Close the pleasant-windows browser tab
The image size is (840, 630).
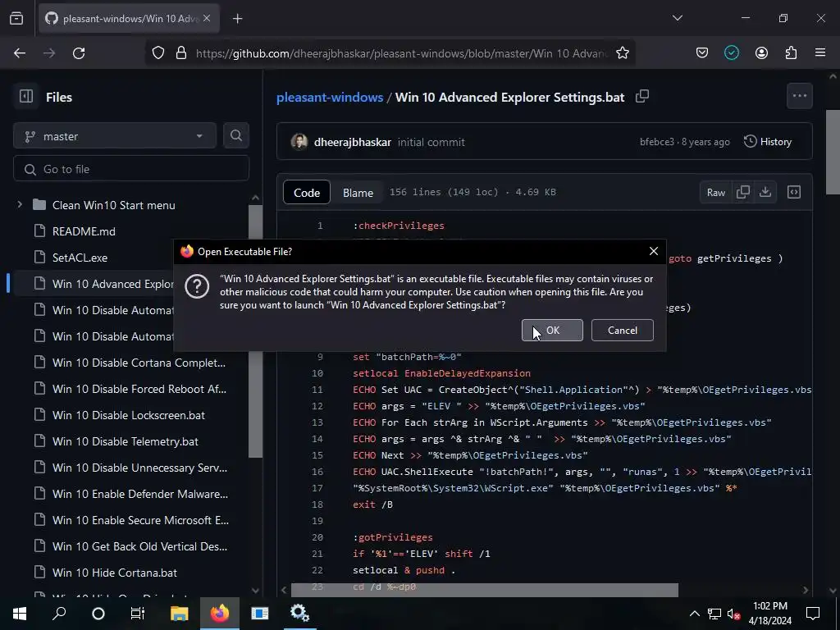point(207,19)
